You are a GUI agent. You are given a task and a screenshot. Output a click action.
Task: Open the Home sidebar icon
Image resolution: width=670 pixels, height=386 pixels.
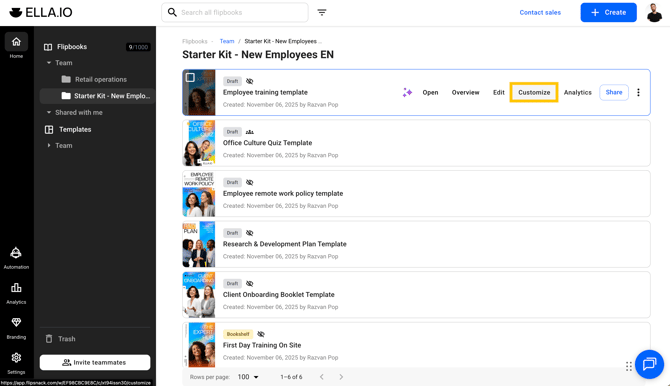[x=16, y=42]
